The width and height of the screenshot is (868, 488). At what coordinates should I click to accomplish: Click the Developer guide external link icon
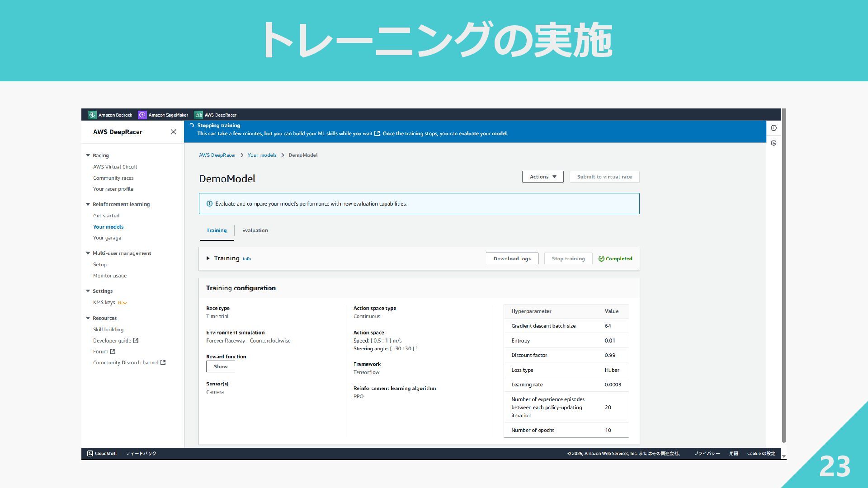click(136, 341)
